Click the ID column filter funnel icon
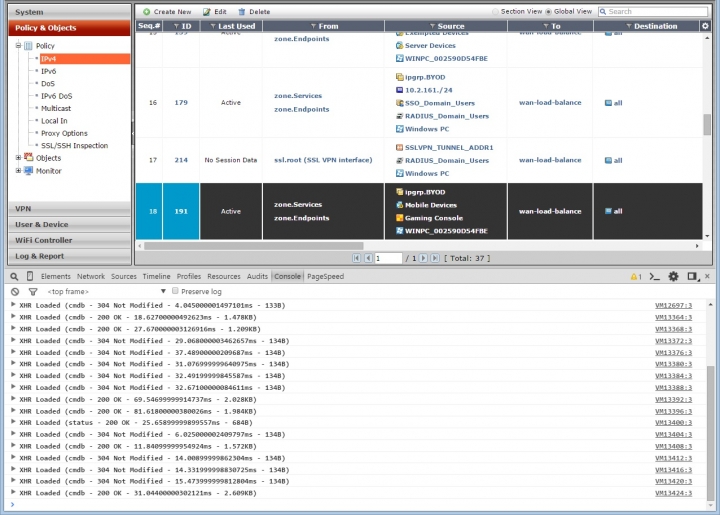The height and width of the screenshot is (515, 720). tap(176, 26)
